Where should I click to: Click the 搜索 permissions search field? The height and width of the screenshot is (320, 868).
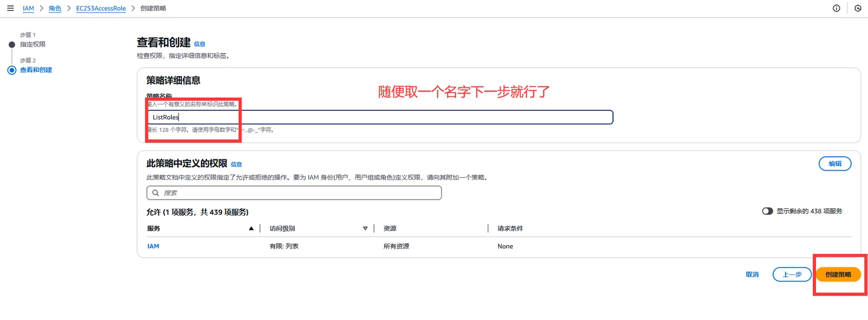(294, 193)
